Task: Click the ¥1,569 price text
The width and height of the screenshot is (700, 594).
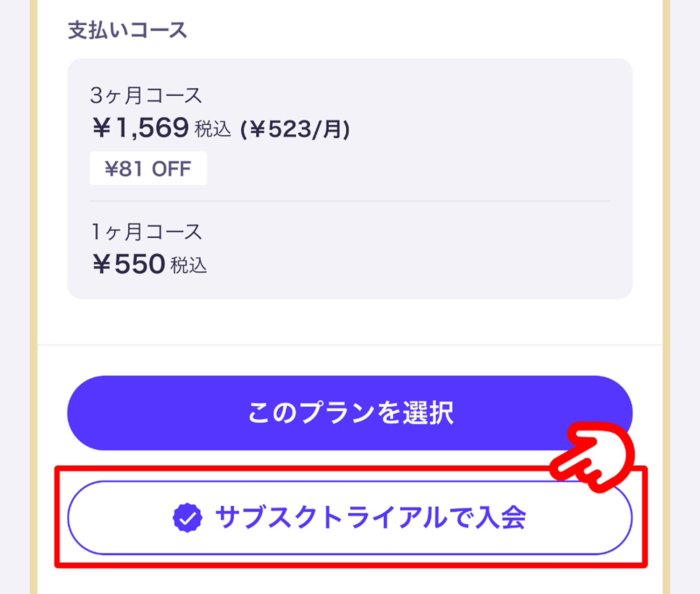Action: click(x=141, y=128)
